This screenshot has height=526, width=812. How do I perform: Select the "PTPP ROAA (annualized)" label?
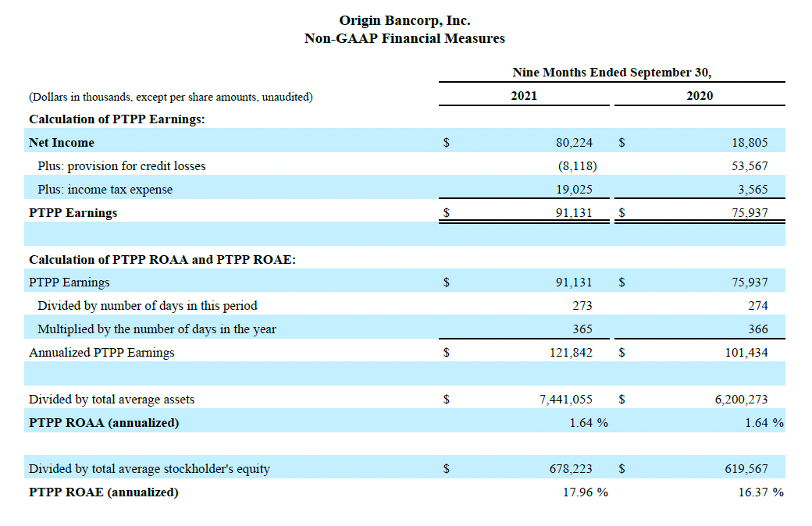click(x=104, y=423)
